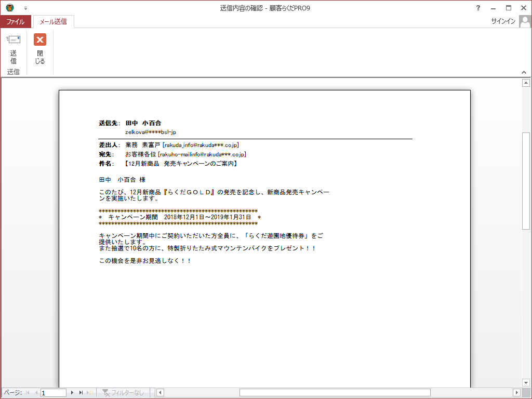Click the sender address rakuda_info text
Image resolution: width=532 pixels, height=399 pixels.
click(201, 145)
